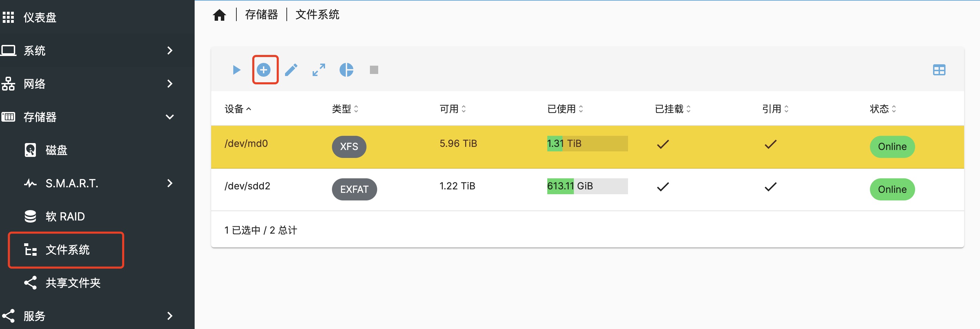Go to home via house icon
The height and width of the screenshot is (329, 980).
pyautogui.click(x=219, y=15)
